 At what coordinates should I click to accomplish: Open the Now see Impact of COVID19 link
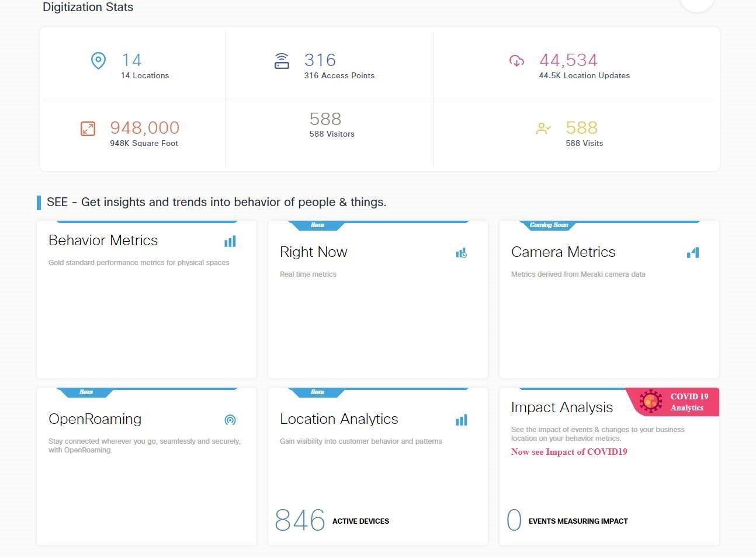pos(569,451)
